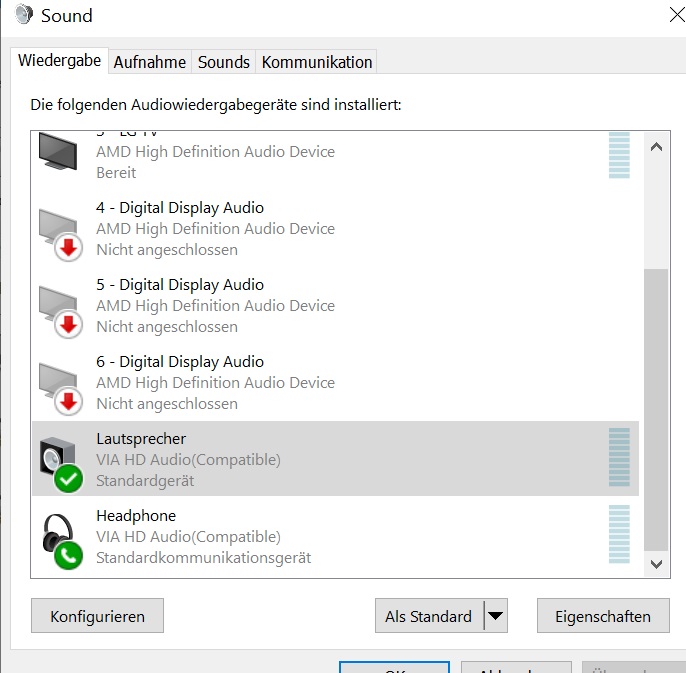Viewport: 686px width, 673px height.
Task: Open Eigenschaften for the selected device
Action: point(603,616)
